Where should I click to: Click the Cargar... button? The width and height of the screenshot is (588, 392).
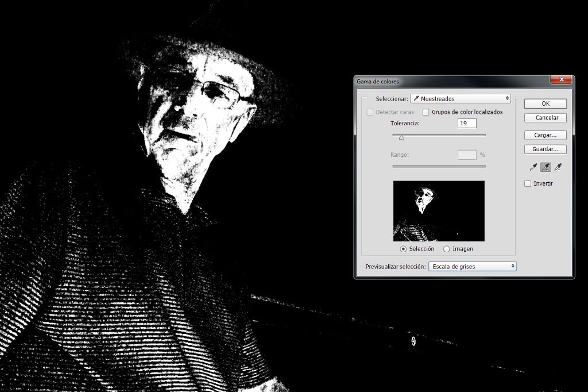(546, 135)
